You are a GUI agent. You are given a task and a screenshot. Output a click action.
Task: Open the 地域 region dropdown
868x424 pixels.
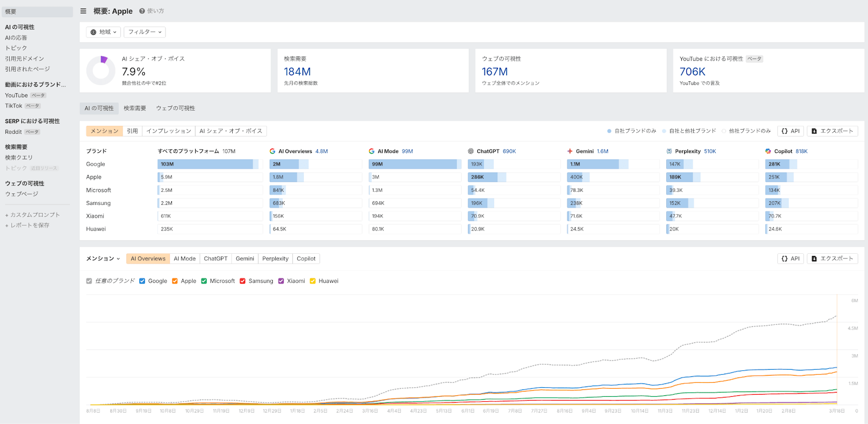coord(104,32)
